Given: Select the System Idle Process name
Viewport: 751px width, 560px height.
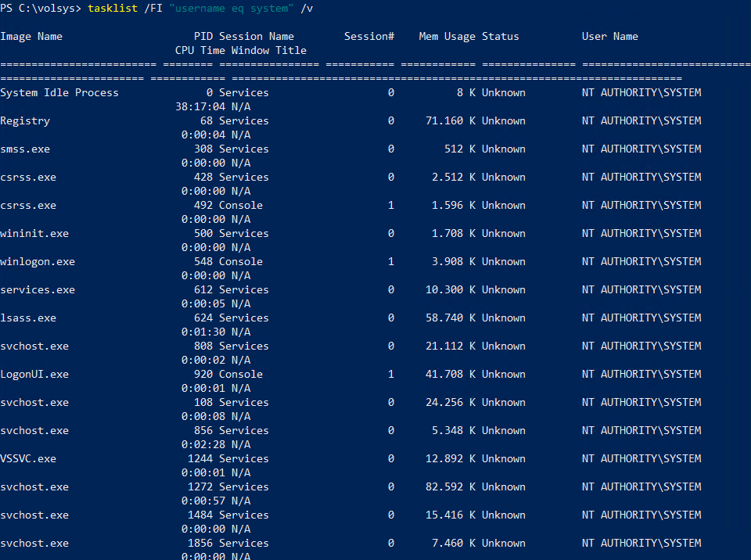Looking at the screenshot, I should click(59, 93).
